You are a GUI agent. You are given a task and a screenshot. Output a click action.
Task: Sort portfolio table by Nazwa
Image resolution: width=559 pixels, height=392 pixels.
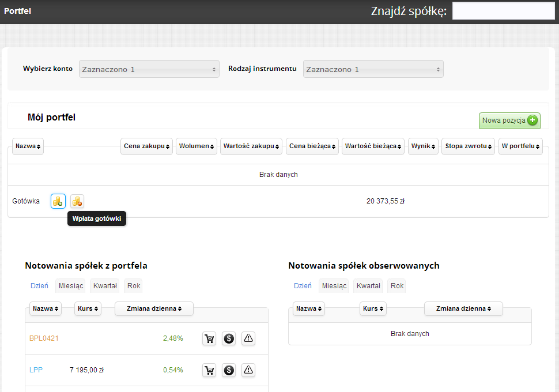[28, 146]
